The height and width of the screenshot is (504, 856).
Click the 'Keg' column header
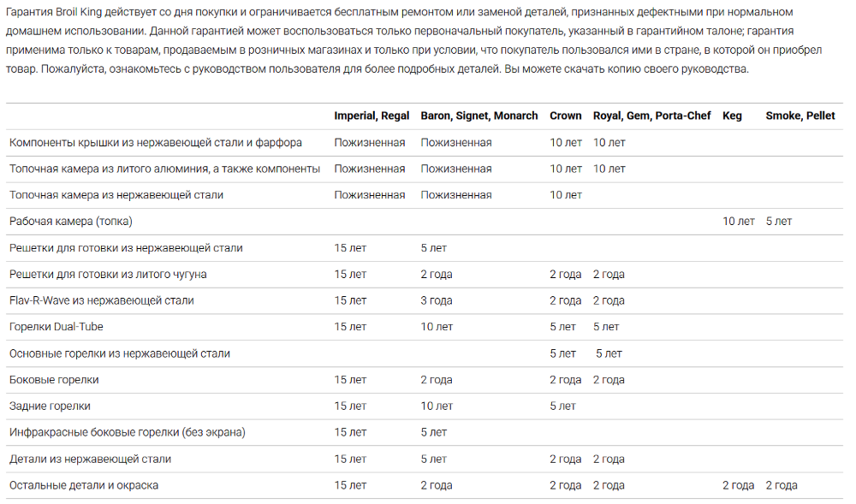[x=732, y=116]
